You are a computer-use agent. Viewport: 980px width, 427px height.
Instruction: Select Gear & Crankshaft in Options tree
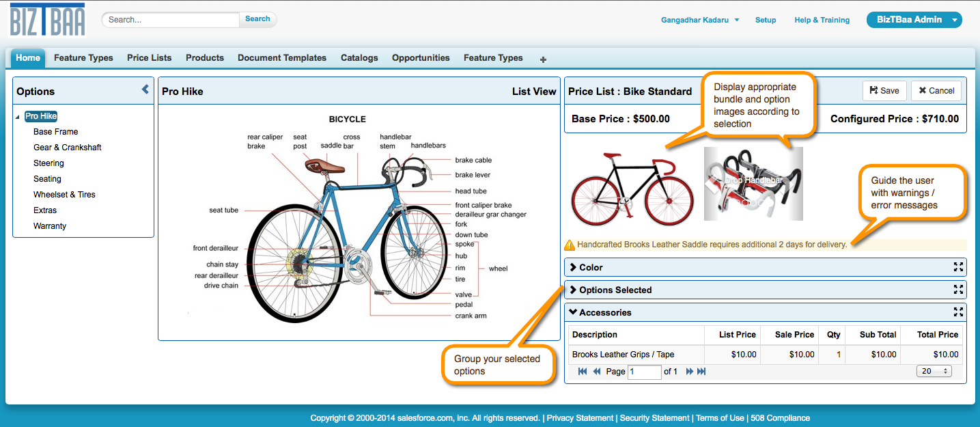pos(68,148)
